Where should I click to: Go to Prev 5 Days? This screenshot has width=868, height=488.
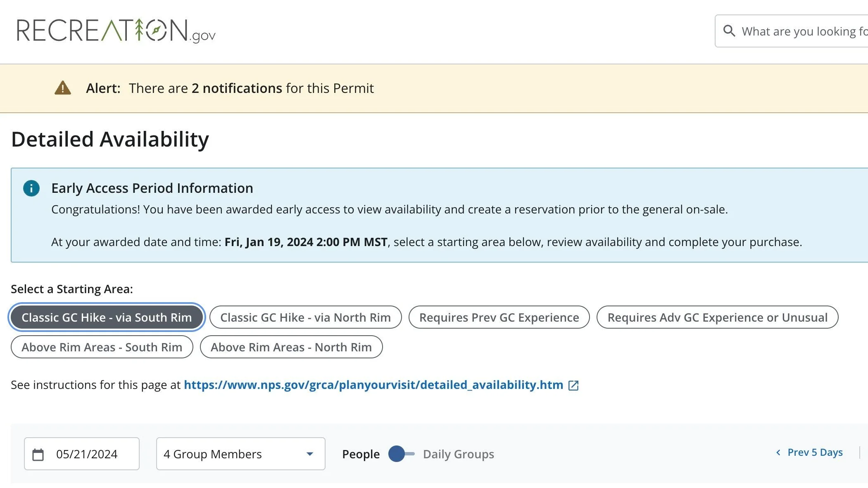pyautogui.click(x=815, y=452)
